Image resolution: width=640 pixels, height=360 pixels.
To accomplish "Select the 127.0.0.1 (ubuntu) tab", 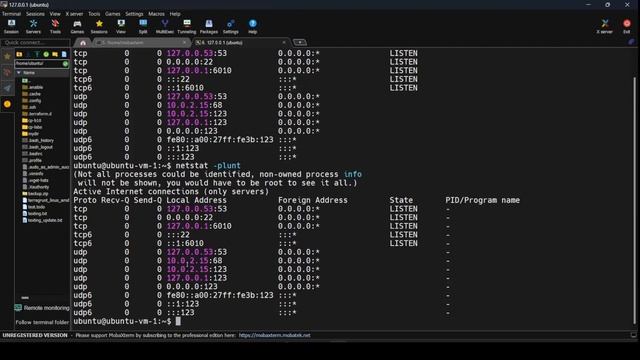I will (x=241, y=42).
